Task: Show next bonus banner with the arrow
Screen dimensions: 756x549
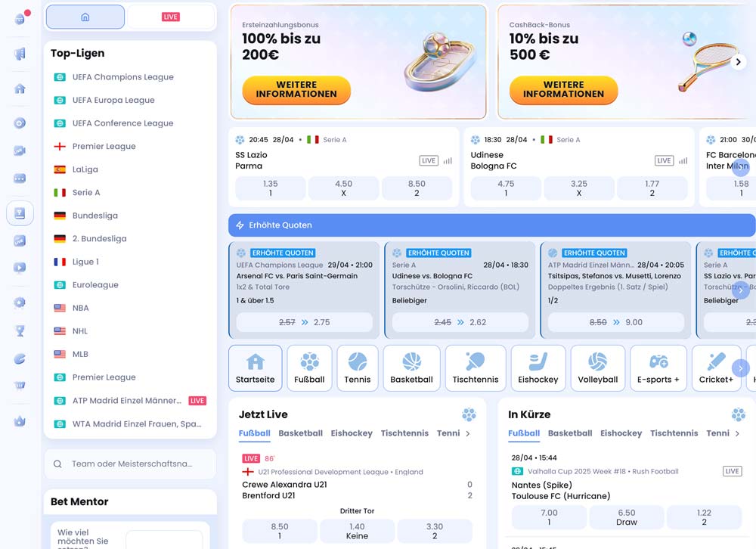Action: pos(739,62)
